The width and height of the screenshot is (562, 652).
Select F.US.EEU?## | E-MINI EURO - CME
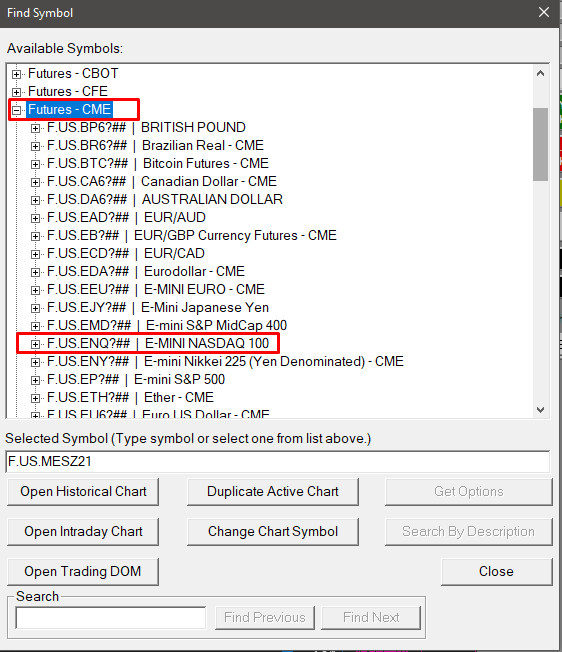[156, 289]
